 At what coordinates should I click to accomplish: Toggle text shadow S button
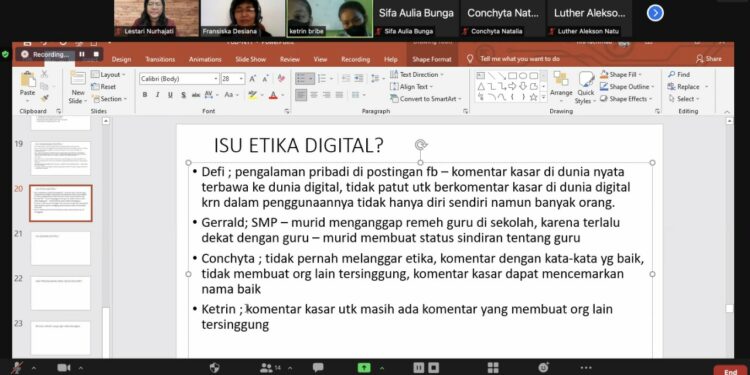tap(183, 95)
